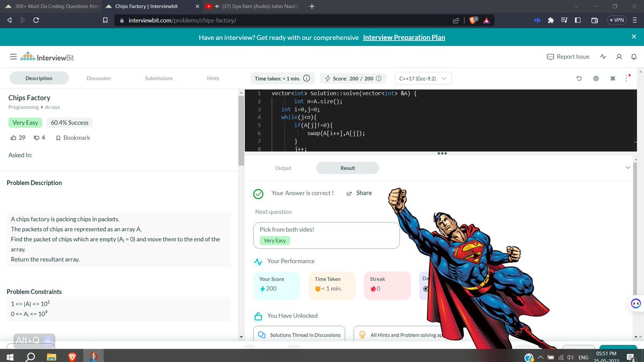Open the floating chatbot icon

(x=636, y=304)
